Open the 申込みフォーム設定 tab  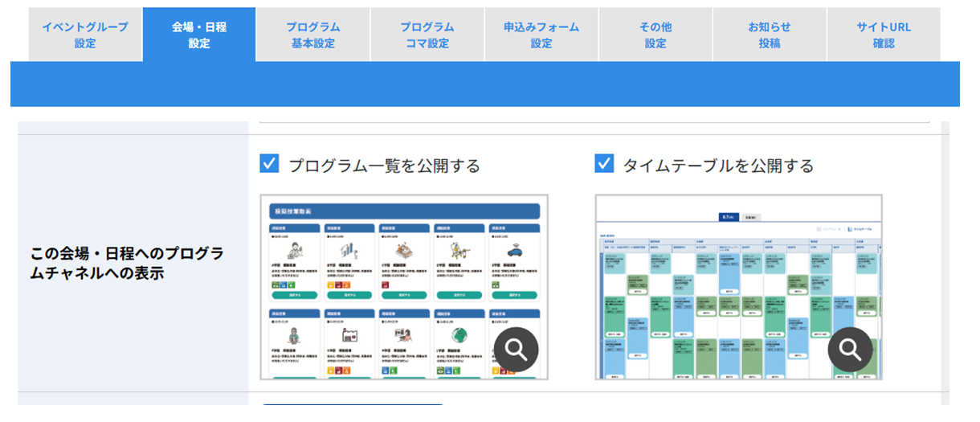541,35
